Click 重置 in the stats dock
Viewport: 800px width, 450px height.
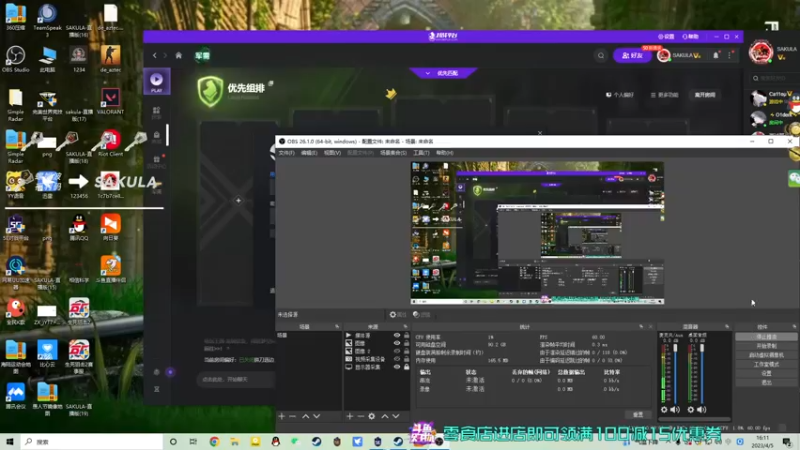click(x=638, y=415)
